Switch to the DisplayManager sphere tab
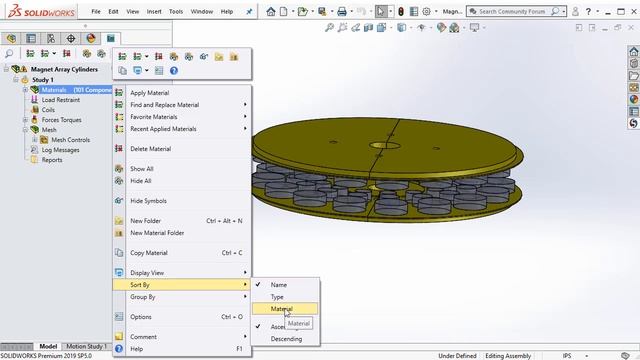This screenshot has width=640, height=360. (91, 38)
